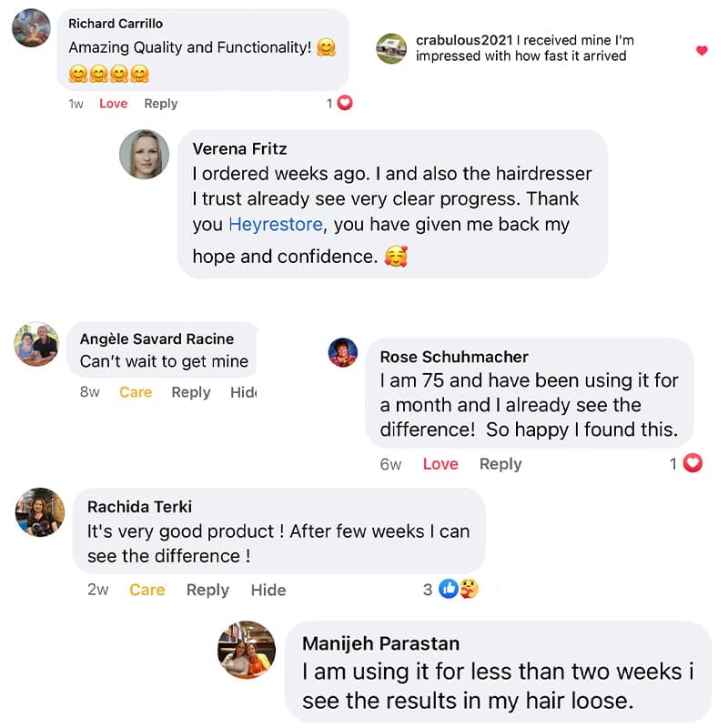Toggle Love on Rose Schuhmacher's comment
Viewport: 728px width, 728px height.
440,464
